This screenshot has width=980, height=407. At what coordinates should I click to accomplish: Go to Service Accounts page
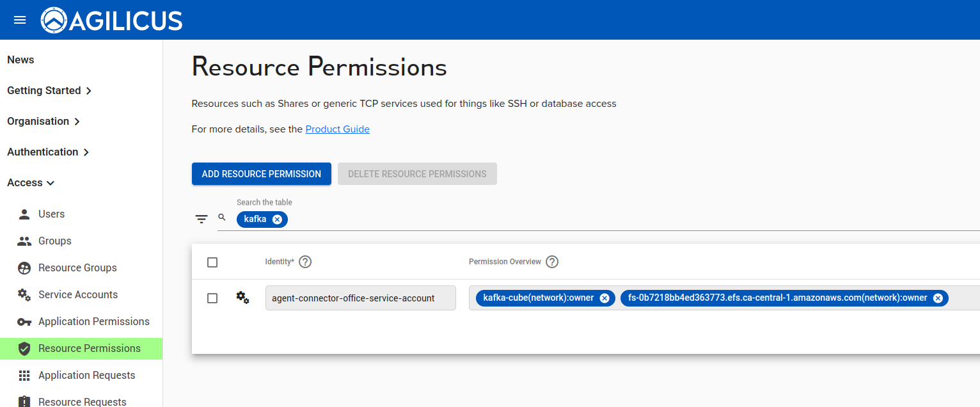78,294
